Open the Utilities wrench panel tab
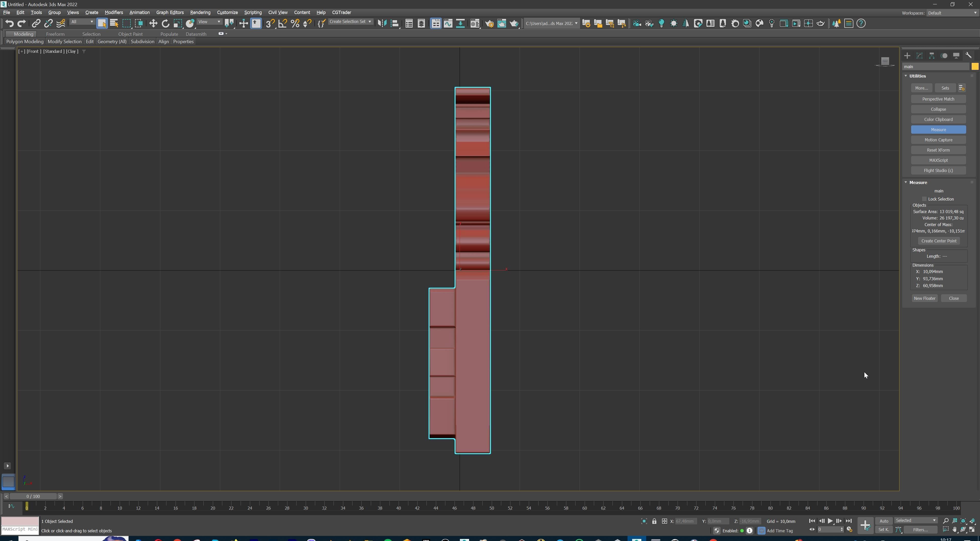Screen dimensions: 980x541 tap(969, 56)
